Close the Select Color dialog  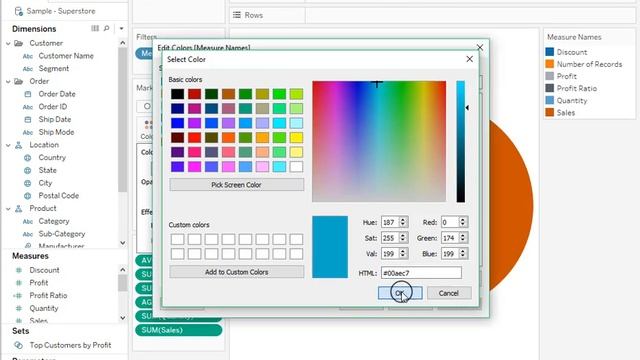[x=469, y=59]
